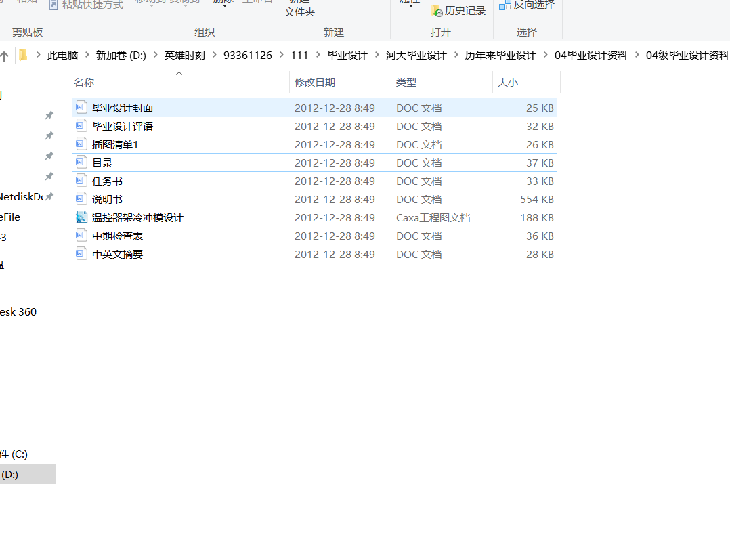Open Autodesk 360 sidebar entry

pos(18,312)
